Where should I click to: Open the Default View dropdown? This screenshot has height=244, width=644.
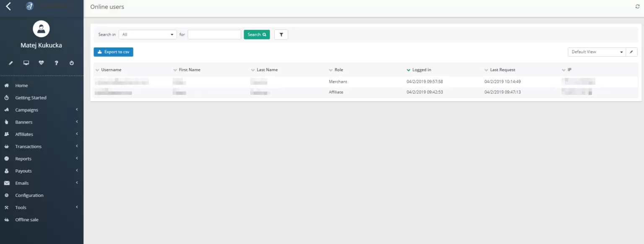point(596,51)
